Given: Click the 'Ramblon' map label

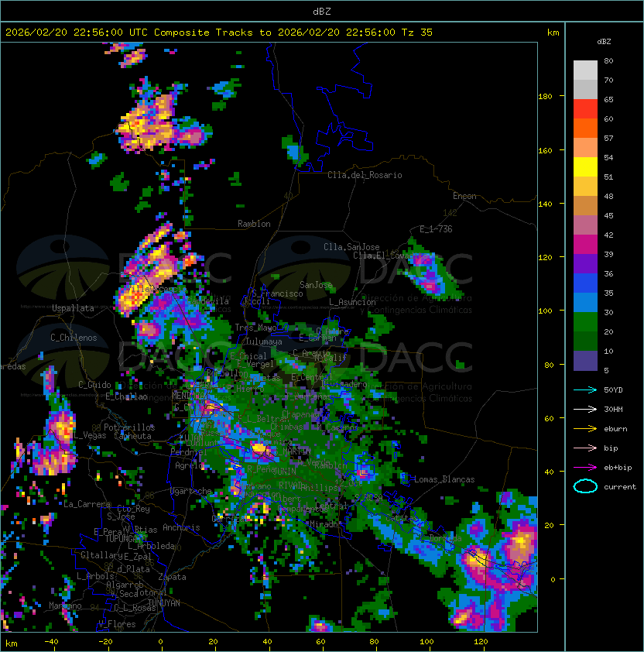Looking at the screenshot, I should coord(254,224).
